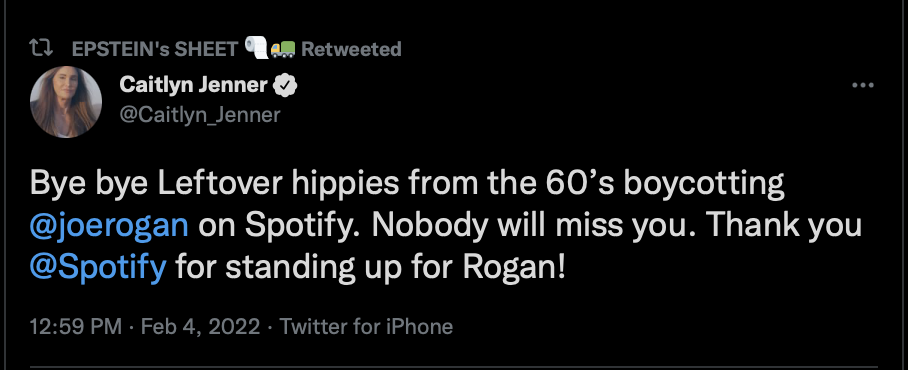Screen dimensions: 908x370
Task: Follow the @joerogan mention link
Action: pos(109,226)
